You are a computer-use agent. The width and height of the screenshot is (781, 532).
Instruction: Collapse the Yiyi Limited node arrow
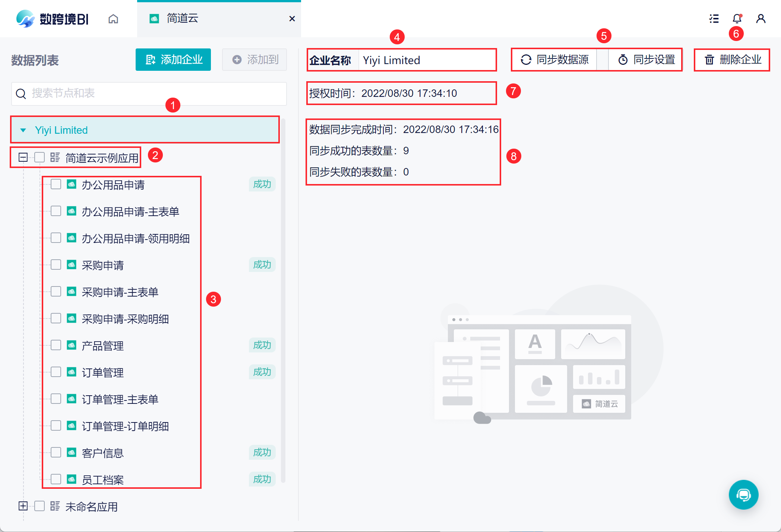point(23,130)
